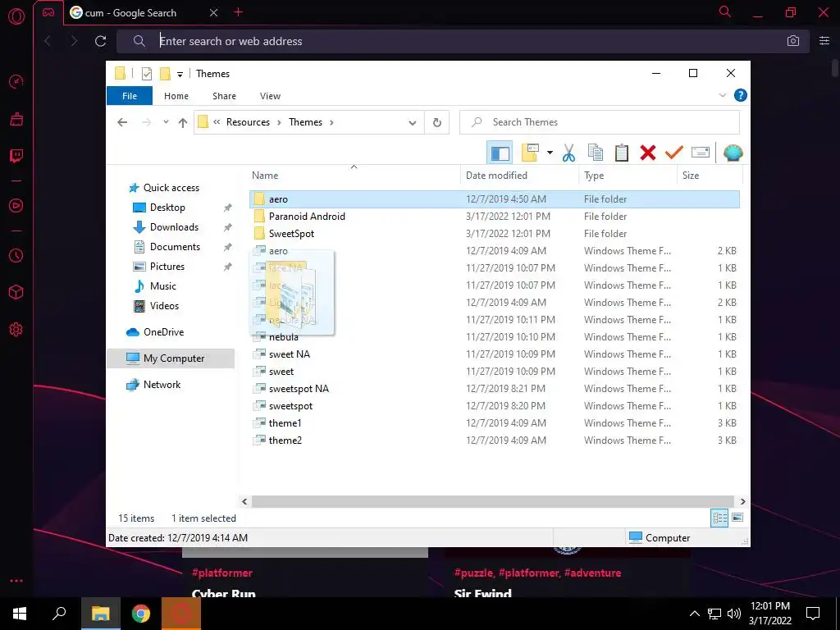Image resolution: width=840 pixels, height=630 pixels.
Task: Open History clock in Opera sidebar
Action: pos(16,256)
